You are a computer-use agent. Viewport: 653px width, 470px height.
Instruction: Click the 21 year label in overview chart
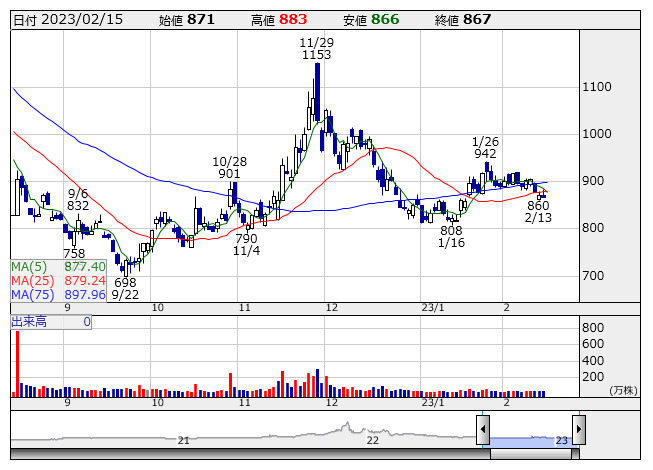(x=184, y=440)
